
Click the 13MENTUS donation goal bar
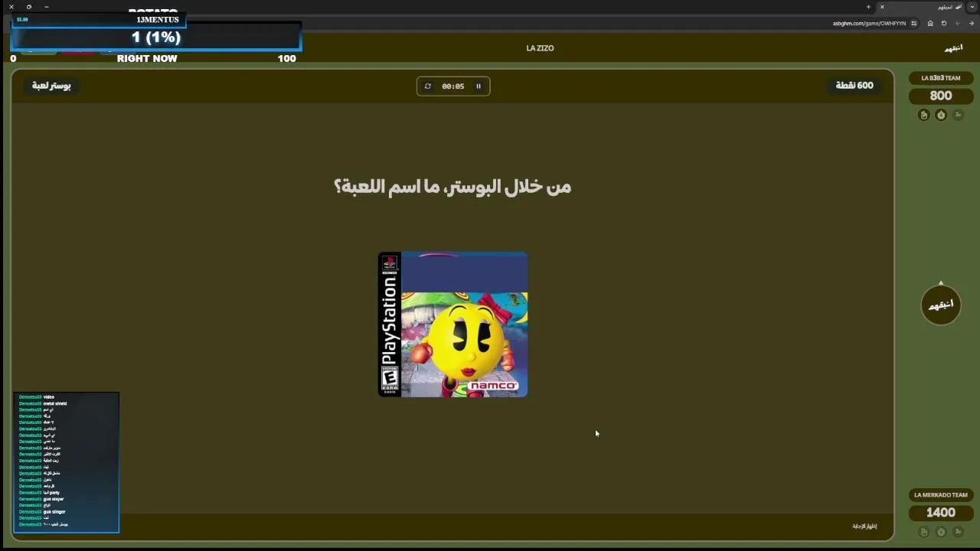click(x=156, y=37)
